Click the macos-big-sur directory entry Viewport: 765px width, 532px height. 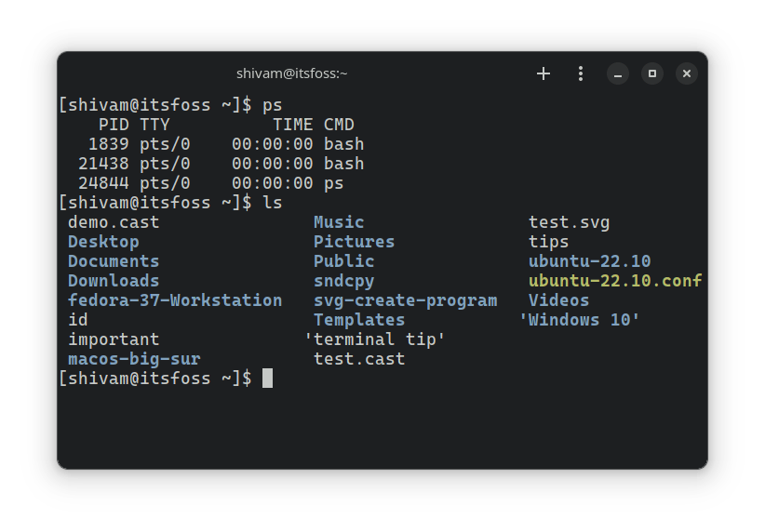134,359
